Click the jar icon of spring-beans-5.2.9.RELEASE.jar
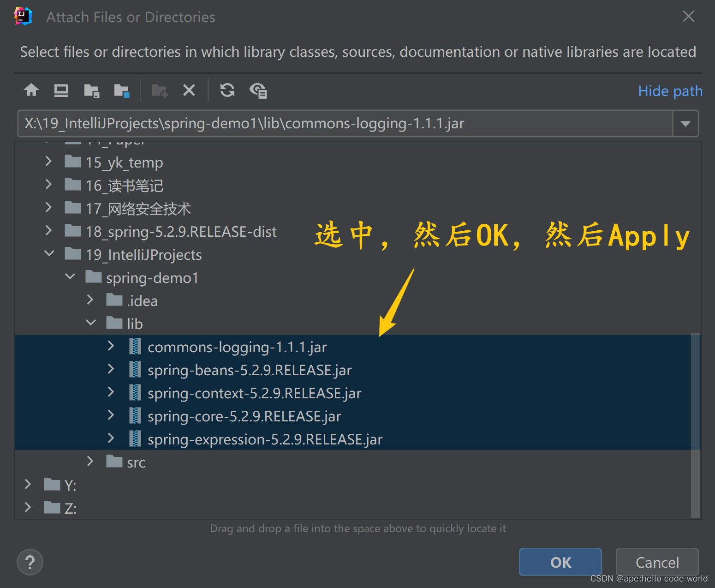The height and width of the screenshot is (588, 715). point(135,370)
